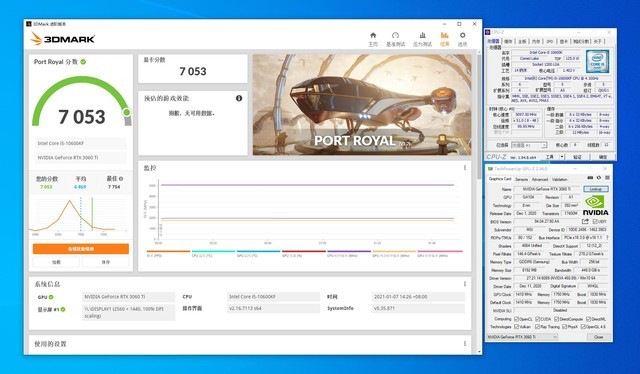Viewport: 640px width, 374px height.
Task: Click the Load (加载) button in 3DMark
Action: coord(56,262)
